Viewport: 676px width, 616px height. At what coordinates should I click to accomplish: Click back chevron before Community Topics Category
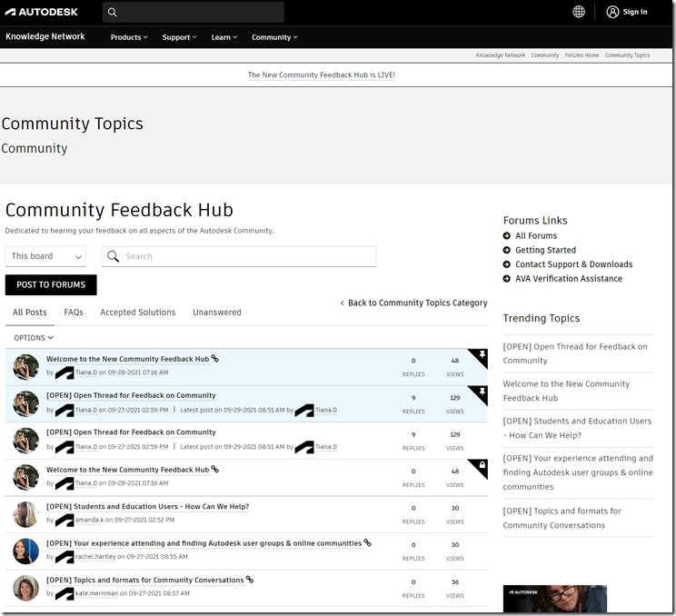(343, 303)
